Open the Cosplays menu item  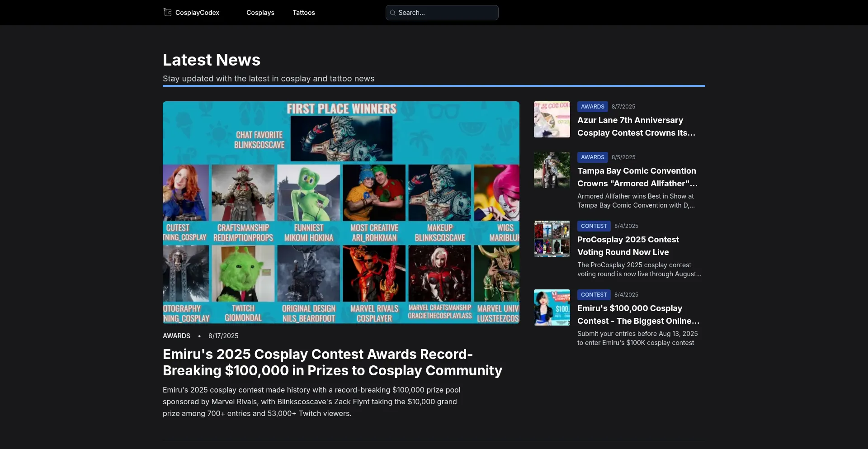[x=260, y=13]
